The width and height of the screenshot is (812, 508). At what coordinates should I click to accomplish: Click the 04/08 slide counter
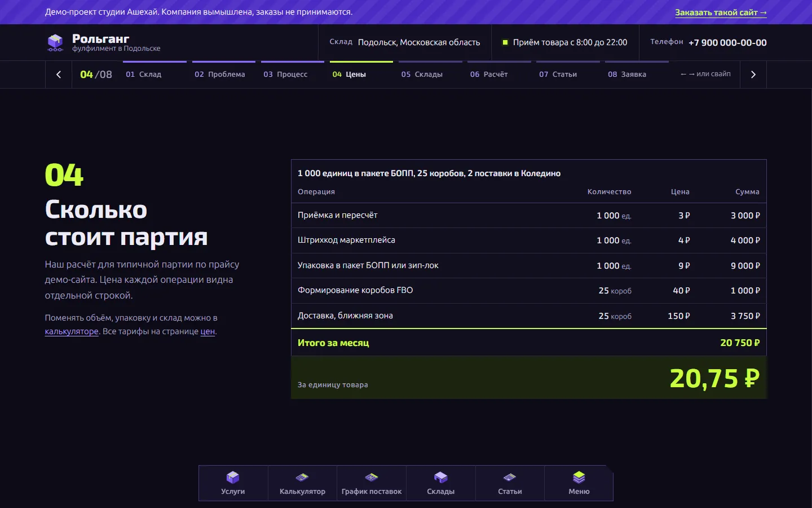point(96,75)
